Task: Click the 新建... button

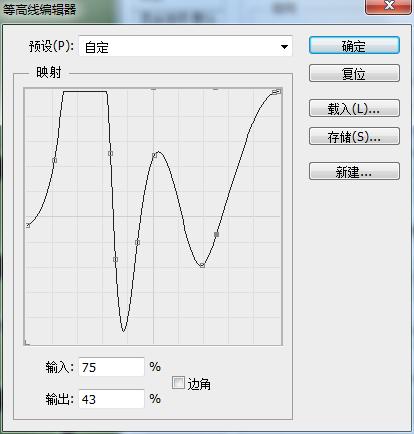Action: point(354,171)
